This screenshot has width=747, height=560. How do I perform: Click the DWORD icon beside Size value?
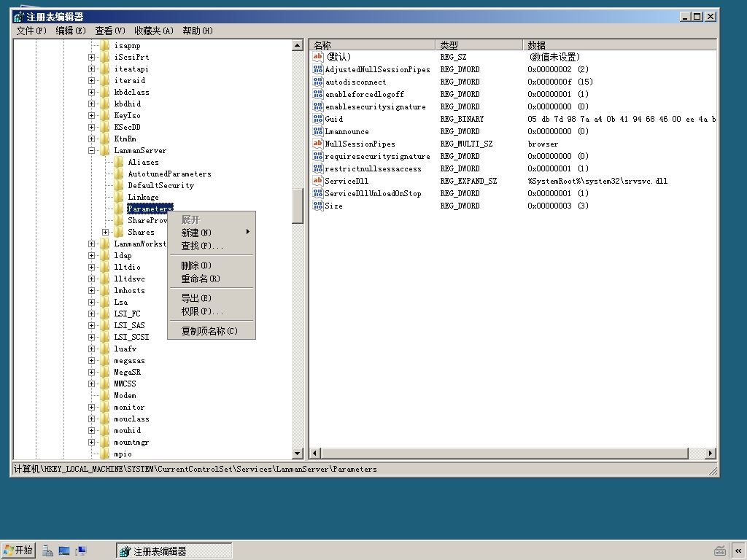318,206
